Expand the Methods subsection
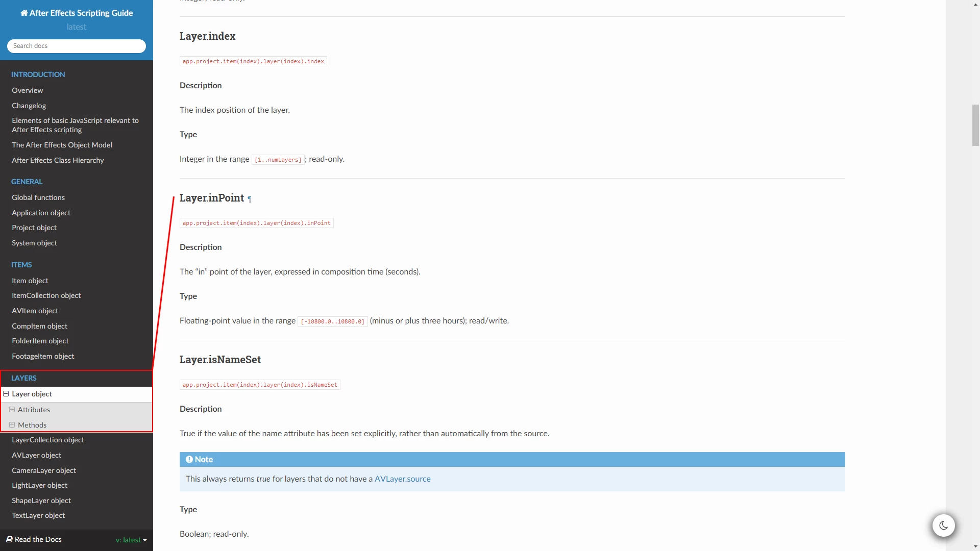980x551 pixels. point(12,425)
